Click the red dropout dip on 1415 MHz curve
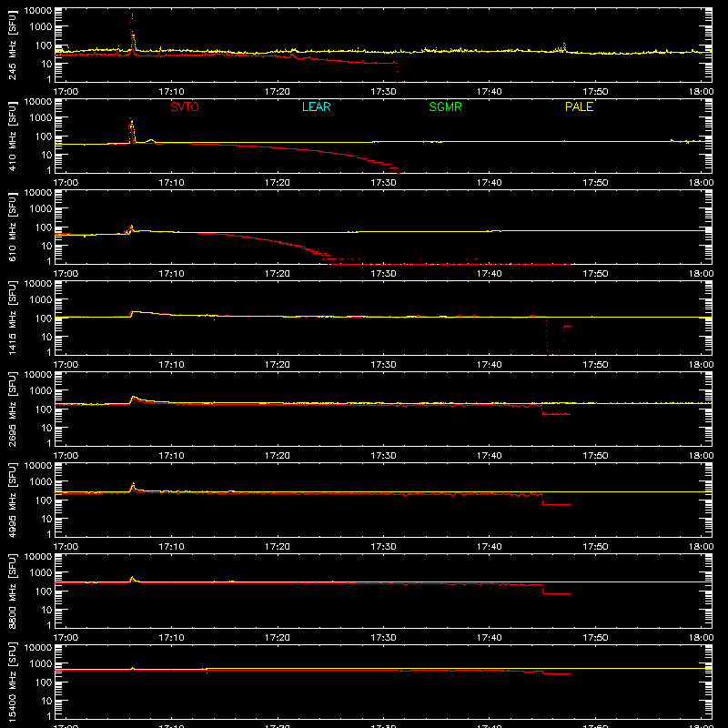The height and width of the screenshot is (728, 728). pos(557,336)
